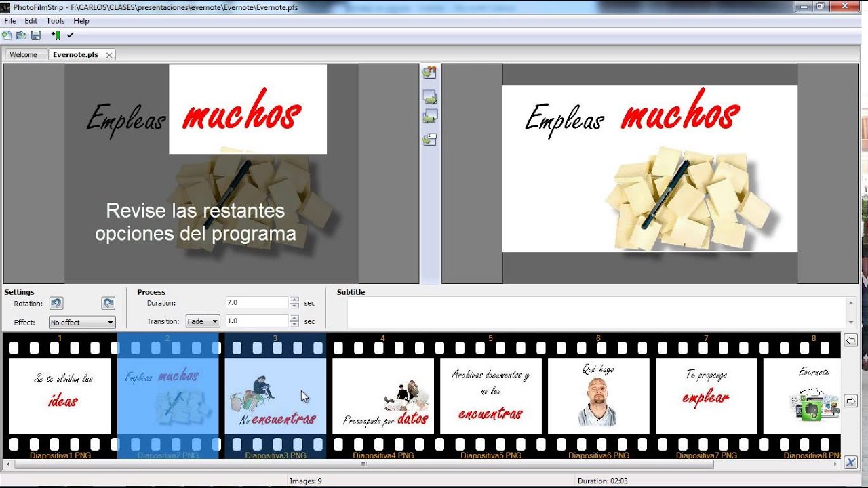Close the Evernote.pfs tab

(108, 55)
